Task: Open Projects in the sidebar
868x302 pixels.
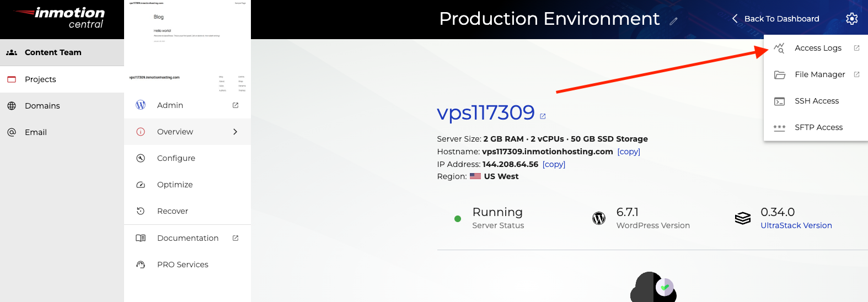Action: coord(40,79)
